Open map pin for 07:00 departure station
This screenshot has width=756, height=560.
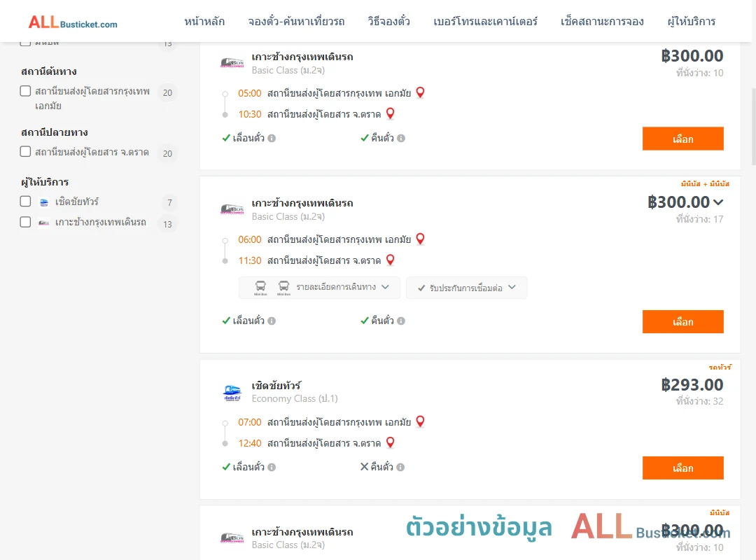click(421, 421)
